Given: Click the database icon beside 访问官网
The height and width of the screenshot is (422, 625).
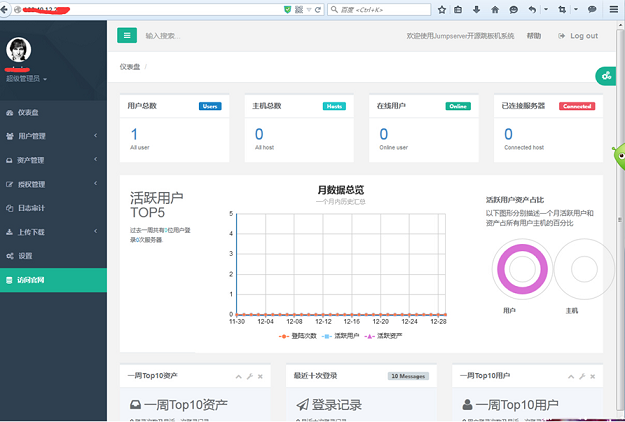Looking at the screenshot, I should (9, 281).
